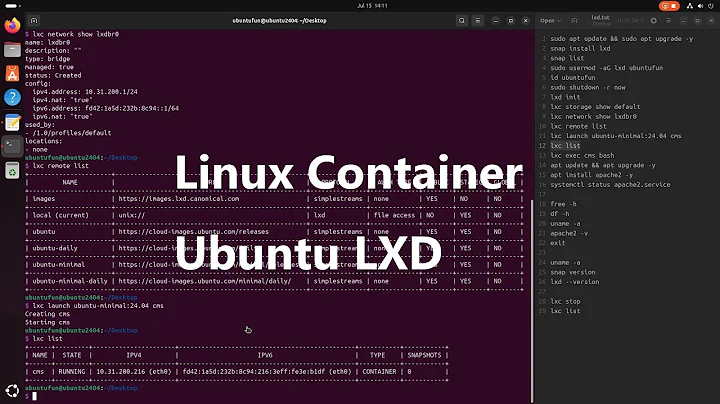Click 'https://images.lxd.canonical.com' URL in terminal

pyautogui.click(x=179, y=199)
